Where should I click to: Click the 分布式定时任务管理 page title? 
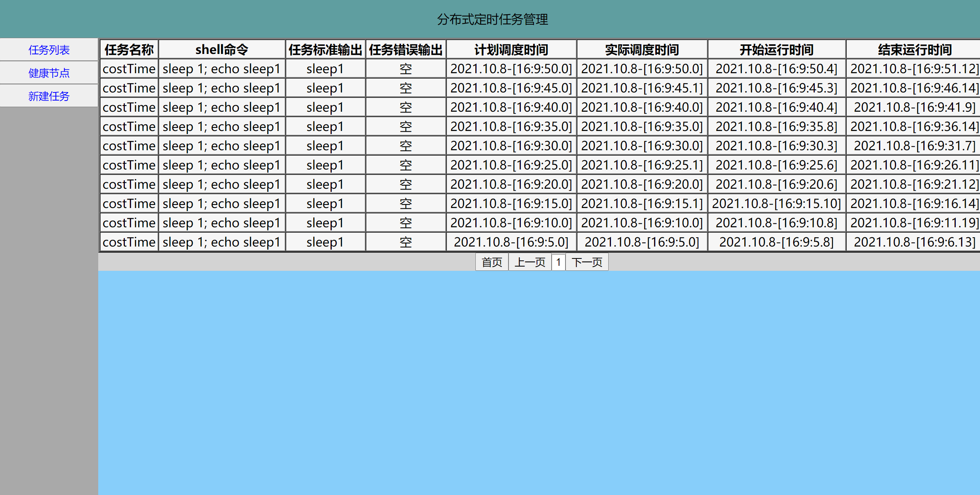pos(492,19)
